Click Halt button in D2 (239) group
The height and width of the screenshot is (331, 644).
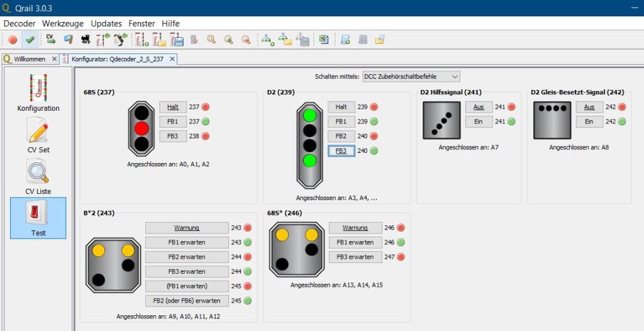point(341,107)
